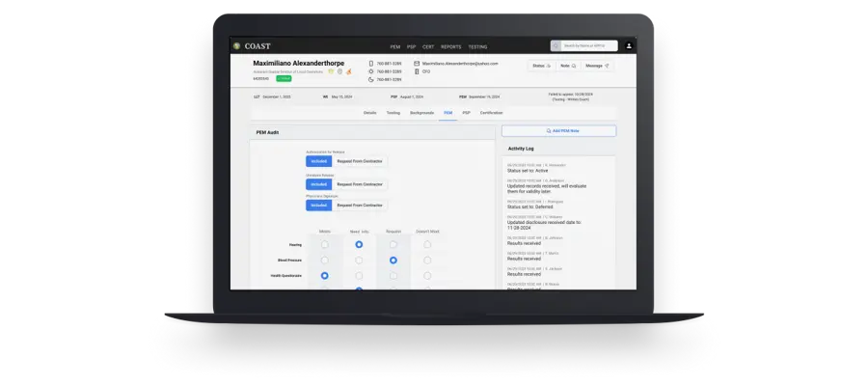Screen dimensions: 868x385
Task: Click the email envelope icon
Action: click(x=417, y=63)
